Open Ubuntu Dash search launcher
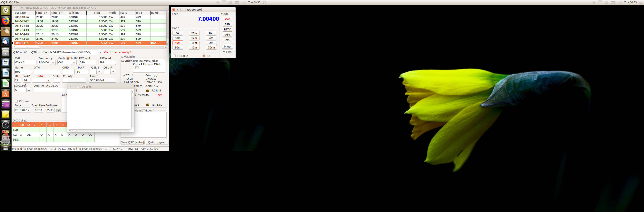The width and height of the screenshot is (644, 212). pyautogui.click(x=5, y=11)
